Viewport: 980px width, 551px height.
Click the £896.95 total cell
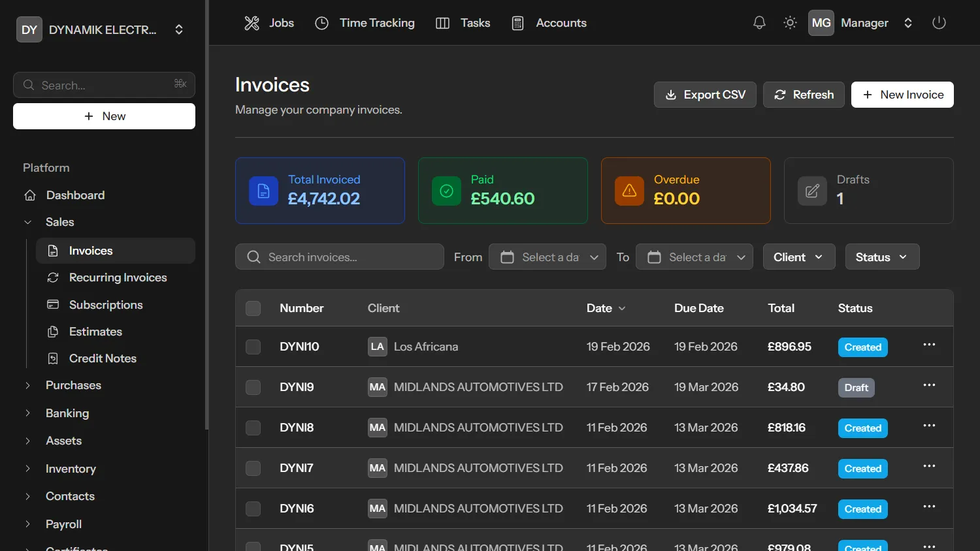(x=789, y=347)
